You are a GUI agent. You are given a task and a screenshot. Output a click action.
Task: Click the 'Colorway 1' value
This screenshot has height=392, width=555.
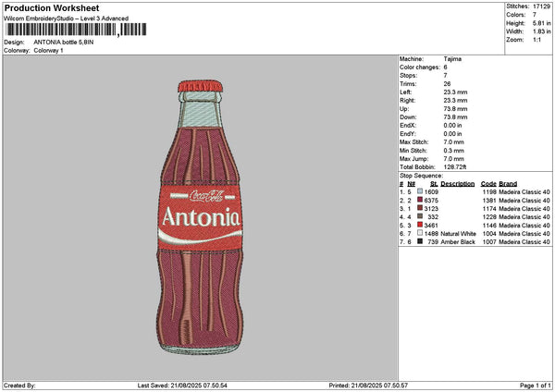[x=48, y=51]
